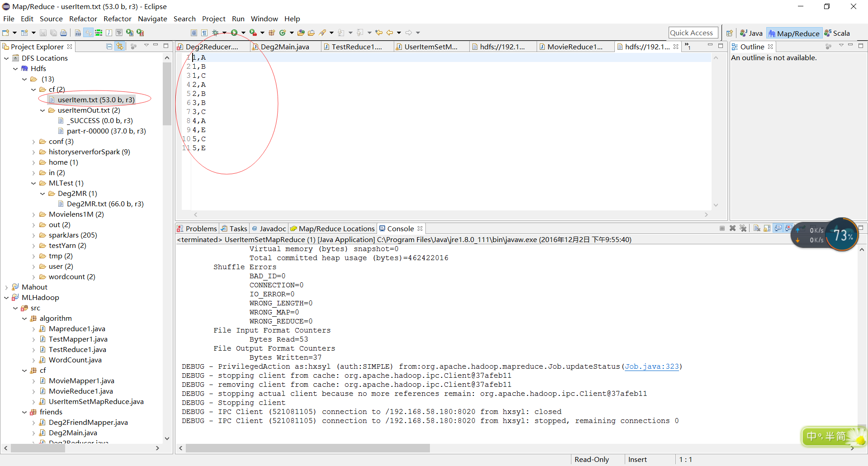Click the Open Perspective icon

point(729,33)
